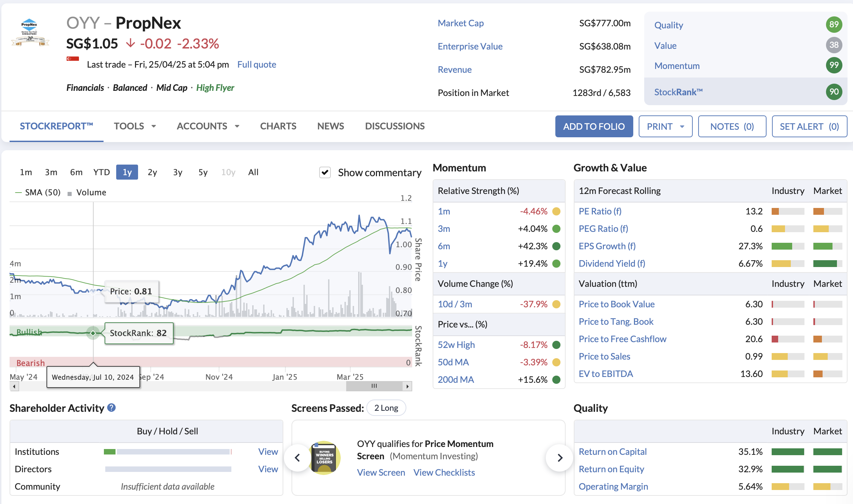The image size is (853, 504).
Task: Select the All chart range
Action: coord(253,172)
